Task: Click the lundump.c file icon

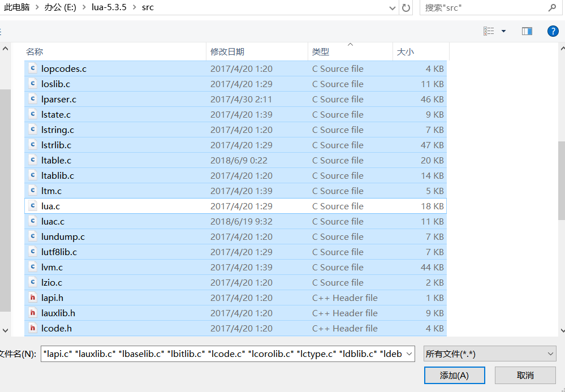Action: pyautogui.click(x=33, y=236)
